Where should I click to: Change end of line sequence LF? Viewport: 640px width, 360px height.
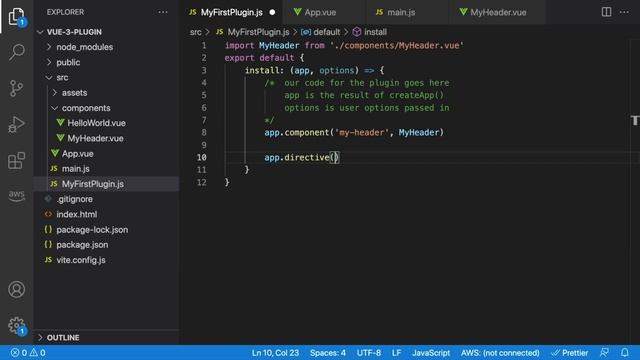(396, 353)
